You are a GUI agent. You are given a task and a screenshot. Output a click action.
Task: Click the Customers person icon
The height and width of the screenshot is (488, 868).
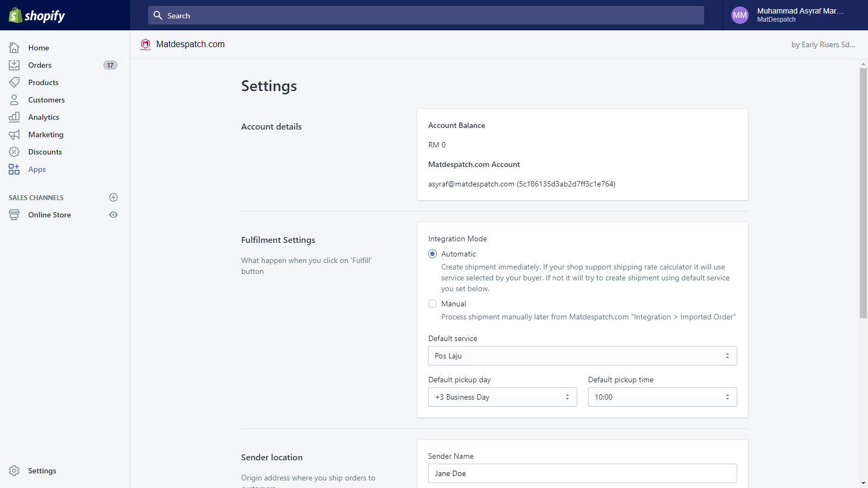pyautogui.click(x=14, y=100)
